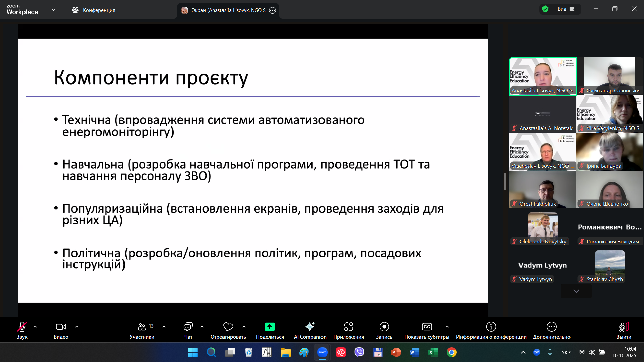Click the encryption shield icon
644x362 pixels.
coord(545,9)
